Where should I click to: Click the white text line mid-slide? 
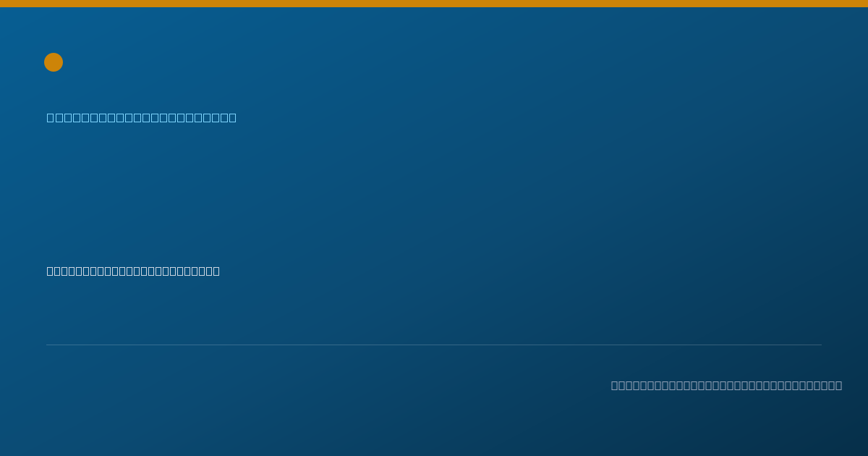click(x=133, y=271)
